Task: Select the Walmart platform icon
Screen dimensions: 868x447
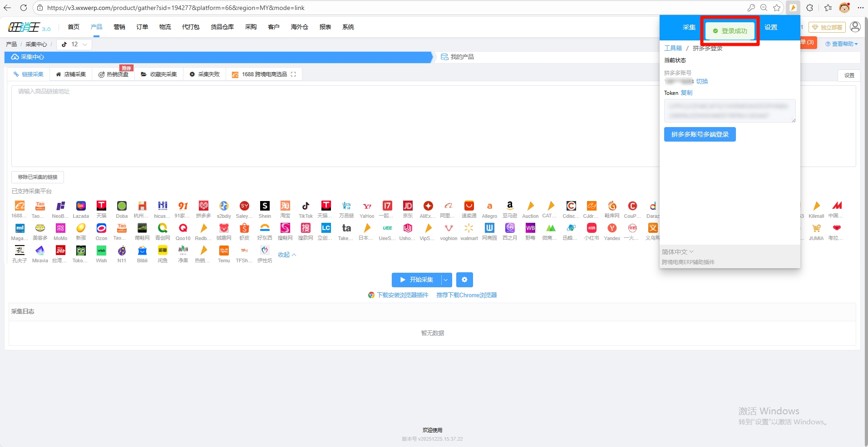Action: click(469, 228)
